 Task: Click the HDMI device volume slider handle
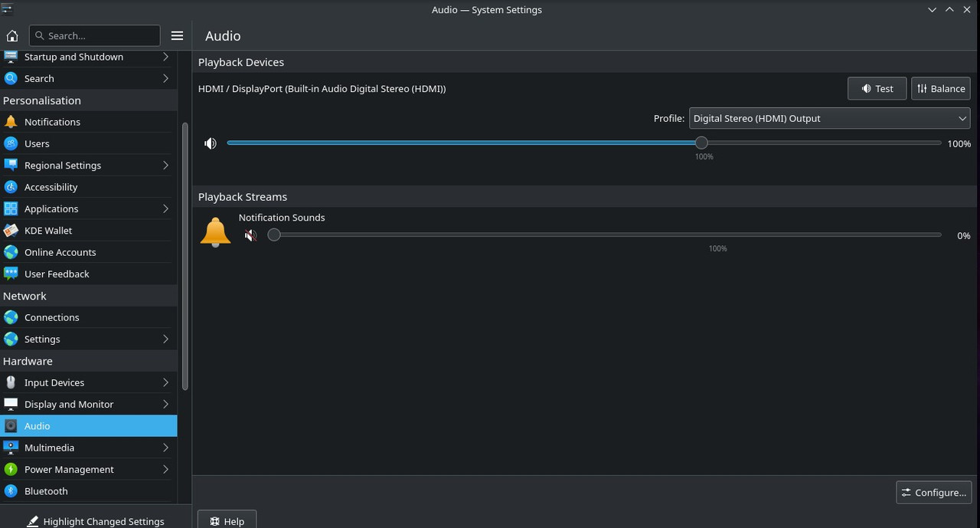[x=701, y=143]
